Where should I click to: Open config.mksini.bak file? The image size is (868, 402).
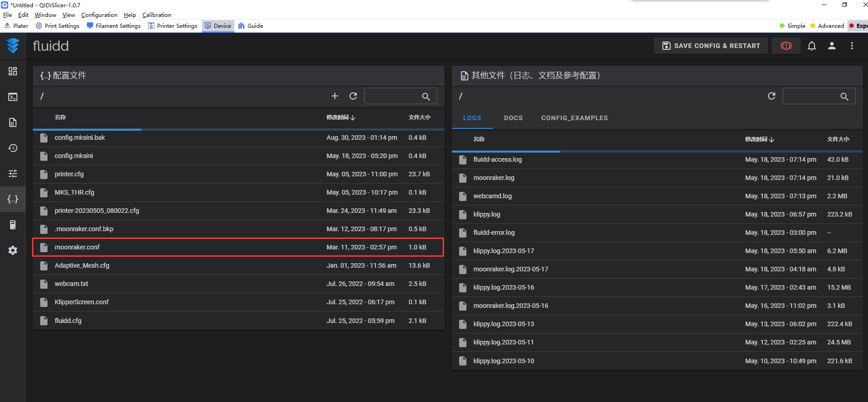click(238, 138)
